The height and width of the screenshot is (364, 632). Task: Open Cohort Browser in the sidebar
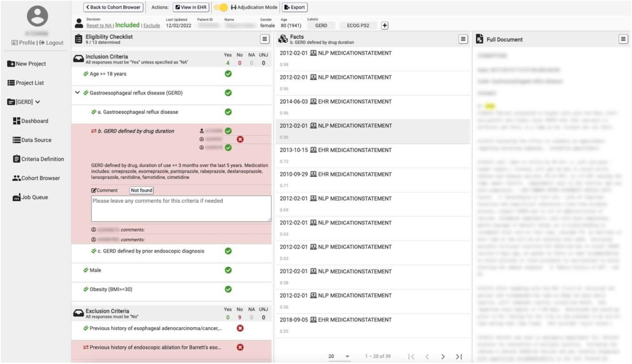point(36,178)
